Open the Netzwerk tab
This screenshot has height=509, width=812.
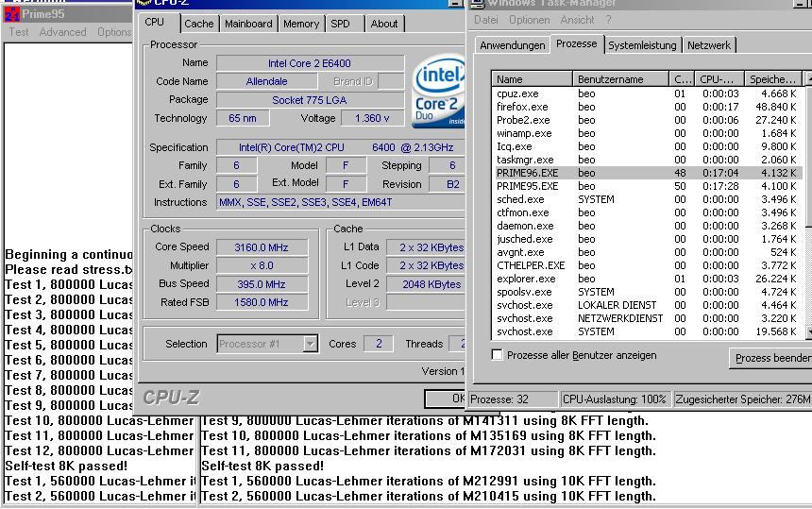tap(708, 45)
